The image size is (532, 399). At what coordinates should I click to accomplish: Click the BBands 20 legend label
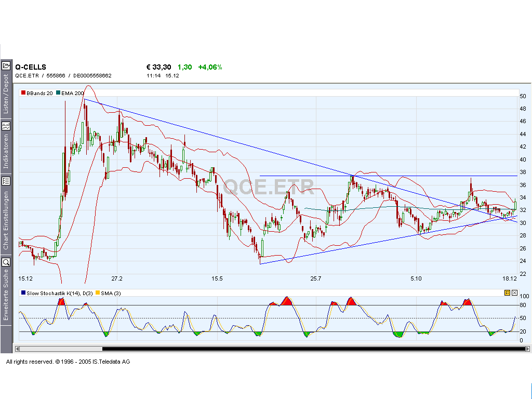coord(39,94)
